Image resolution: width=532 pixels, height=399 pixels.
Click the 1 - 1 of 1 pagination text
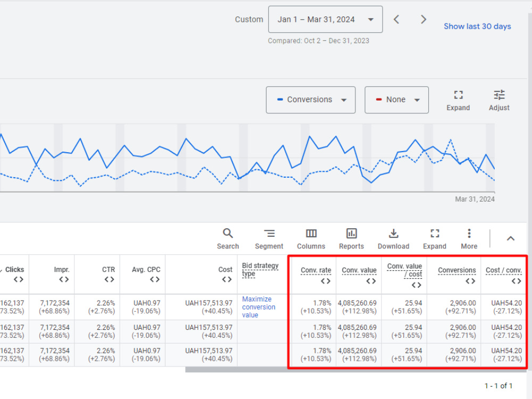[498, 386]
